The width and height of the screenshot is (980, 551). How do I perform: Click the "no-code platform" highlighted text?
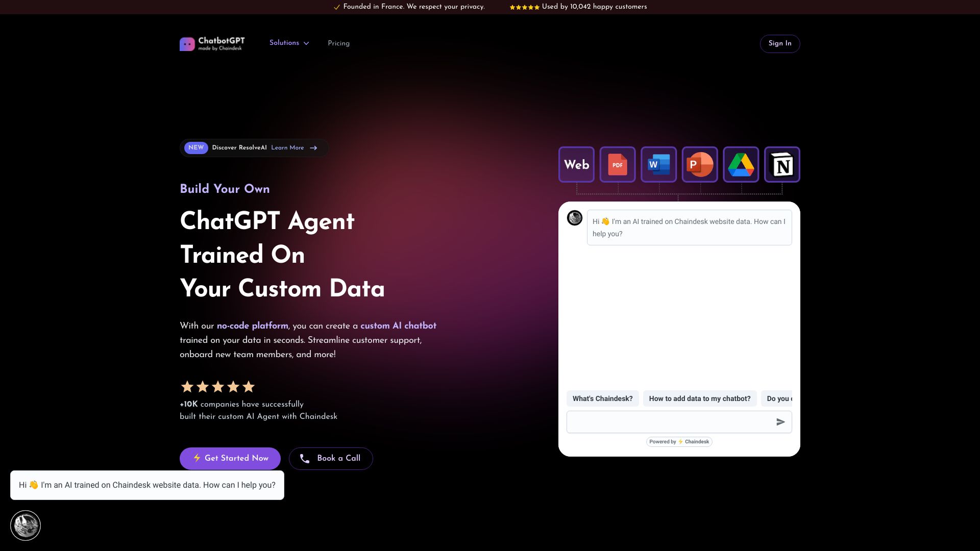(253, 325)
